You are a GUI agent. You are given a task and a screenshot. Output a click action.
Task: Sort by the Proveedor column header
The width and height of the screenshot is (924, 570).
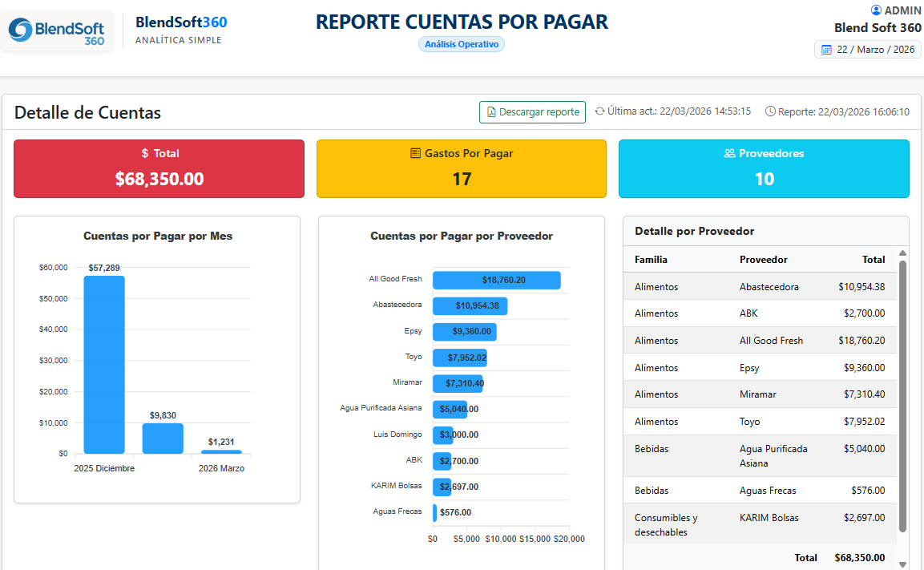[x=763, y=260]
